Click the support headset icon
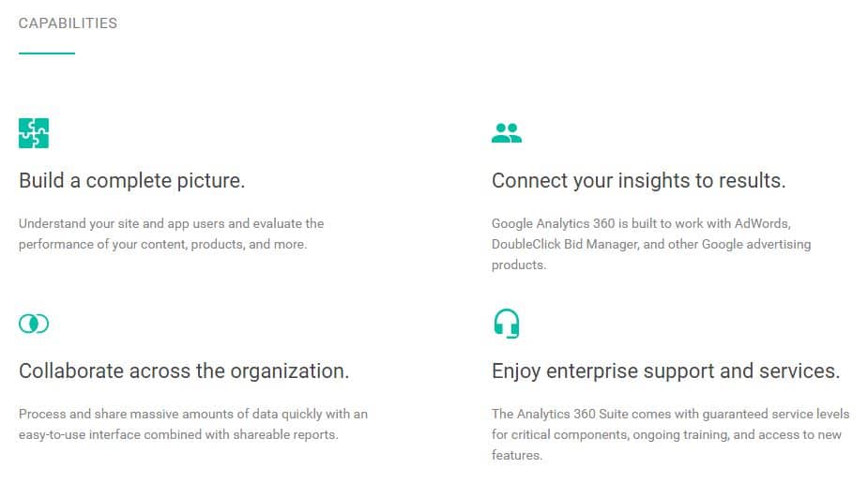Image resolution: width=868 pixels, height=484 pixels. click(x=506, y=324)
